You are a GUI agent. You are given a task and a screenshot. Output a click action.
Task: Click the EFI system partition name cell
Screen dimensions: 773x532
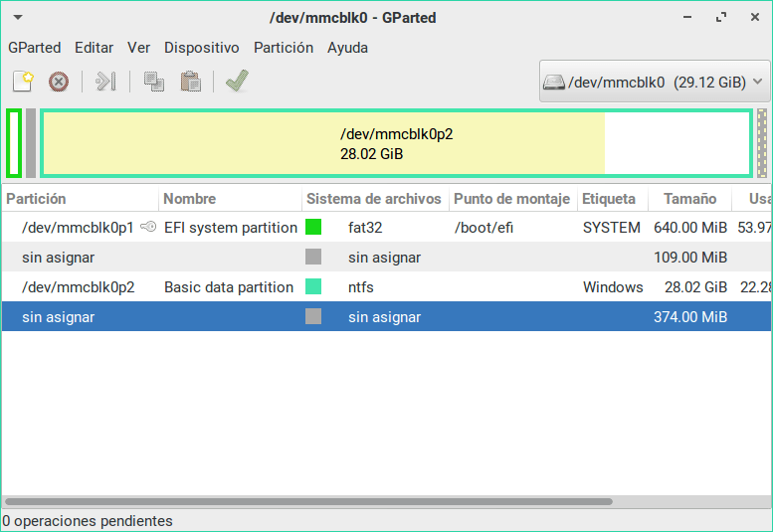tap(231, 227)
